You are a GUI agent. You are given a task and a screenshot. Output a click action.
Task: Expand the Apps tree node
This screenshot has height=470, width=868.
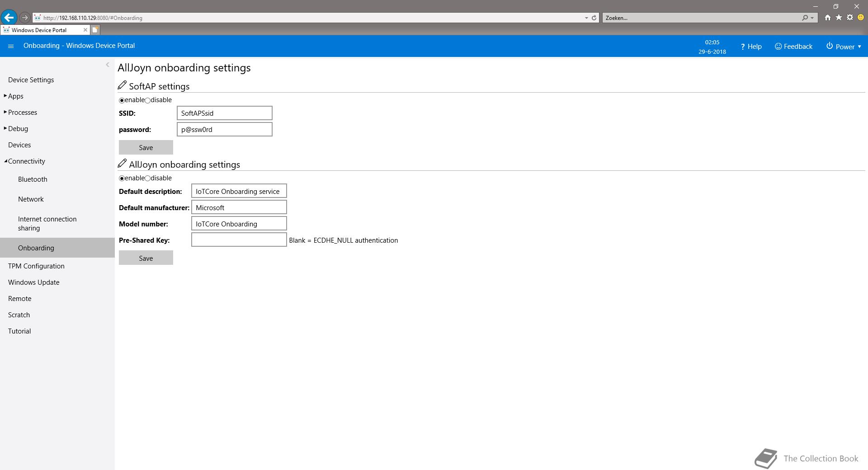pyautogui.click(x=5, y=96)
